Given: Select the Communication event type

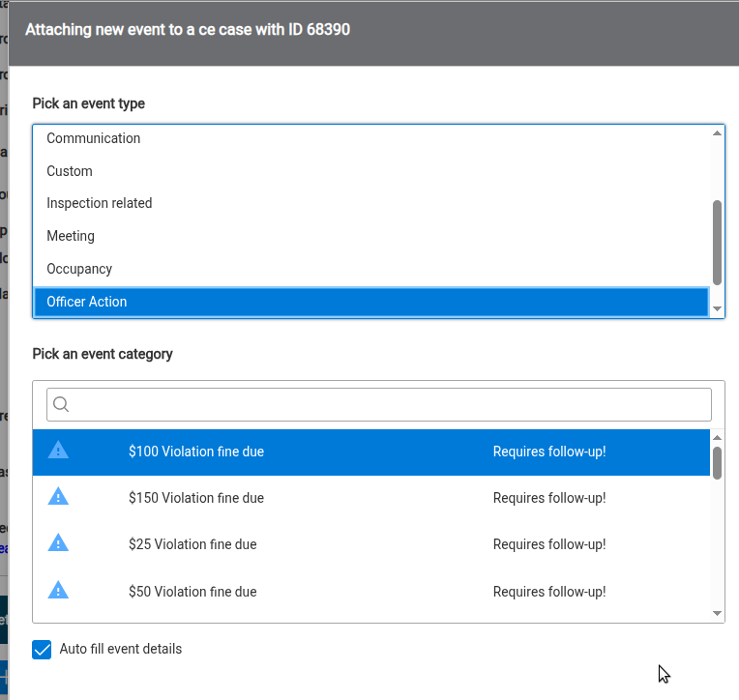Looking at the screenshot, I should (370, 138).
